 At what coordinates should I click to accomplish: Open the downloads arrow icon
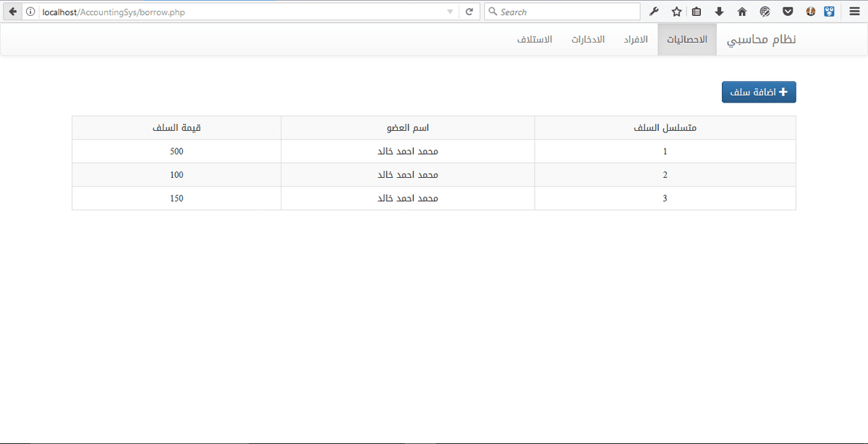tap(719, 12)
